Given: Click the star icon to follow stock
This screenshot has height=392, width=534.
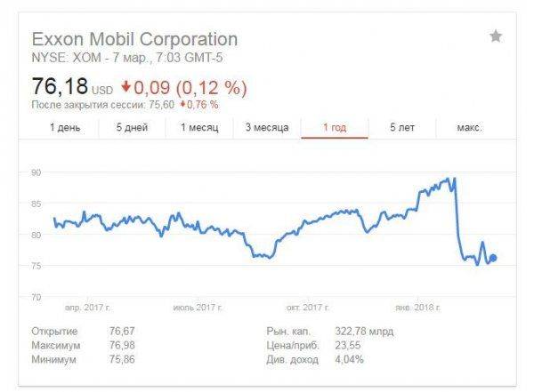Looking at the screenshot, I should [x=496, y=36].
